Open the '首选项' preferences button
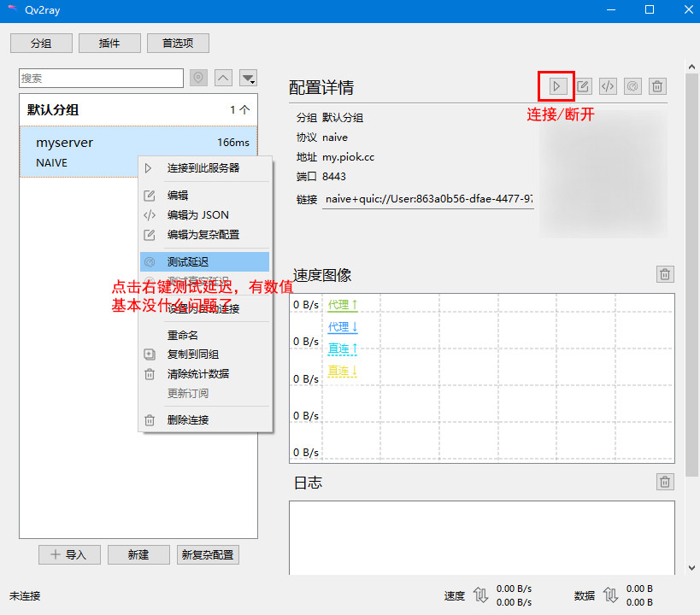 coord(178,44)
